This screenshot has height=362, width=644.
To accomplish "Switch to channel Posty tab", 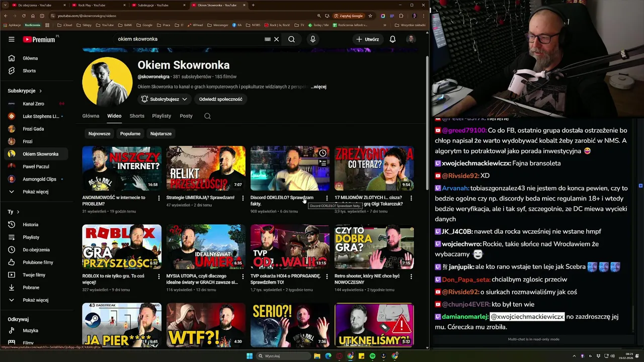I will click(186, 116).
